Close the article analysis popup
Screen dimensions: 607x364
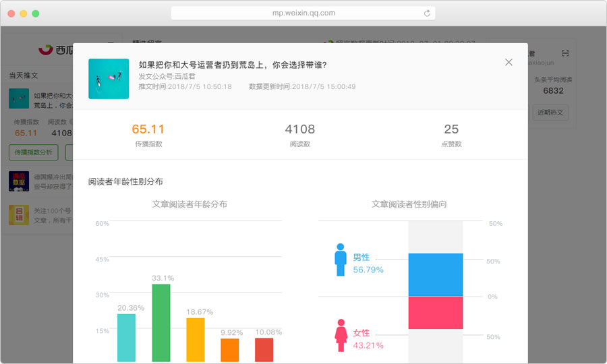[x=509, y=62]
